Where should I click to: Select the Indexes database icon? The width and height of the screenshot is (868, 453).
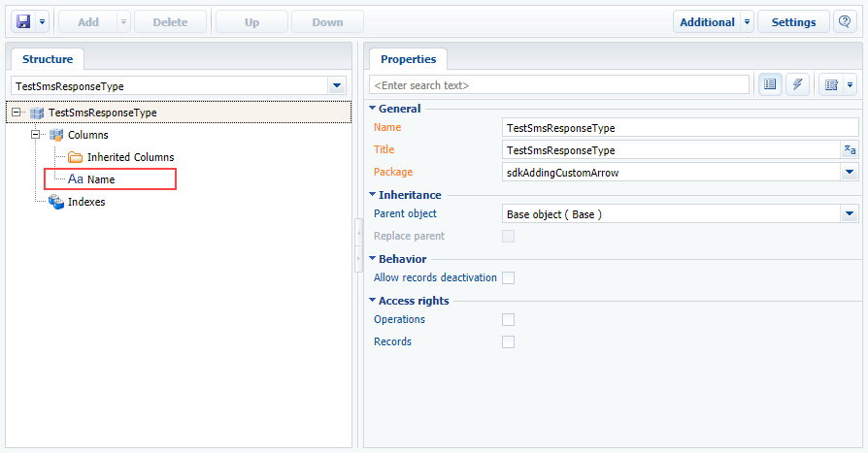point(56,202)
